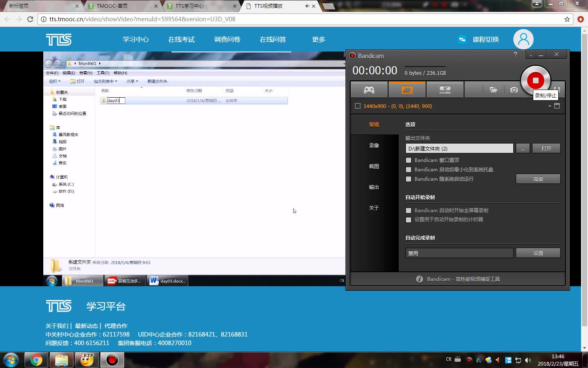588x368 pixels.
Task: Toggle Bandicam 启动时开始全屏幕录制 checkbox
Action: point(408,211)
